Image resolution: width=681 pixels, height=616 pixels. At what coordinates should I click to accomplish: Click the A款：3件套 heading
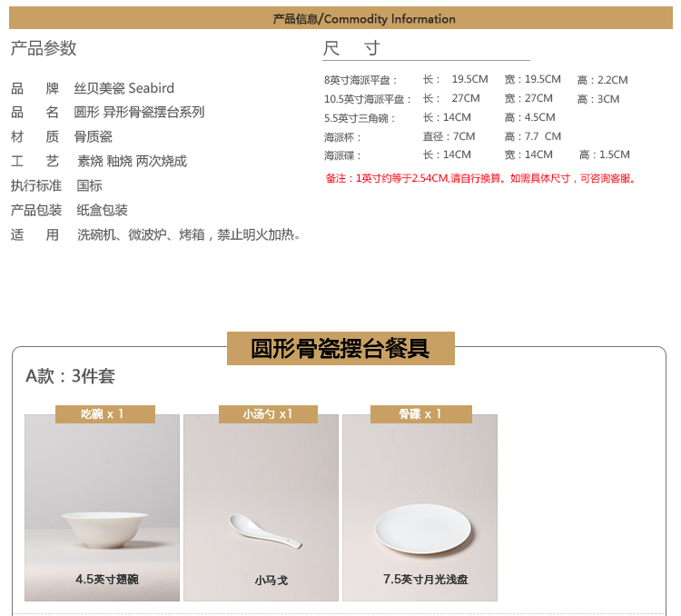[x=70, y=376]
